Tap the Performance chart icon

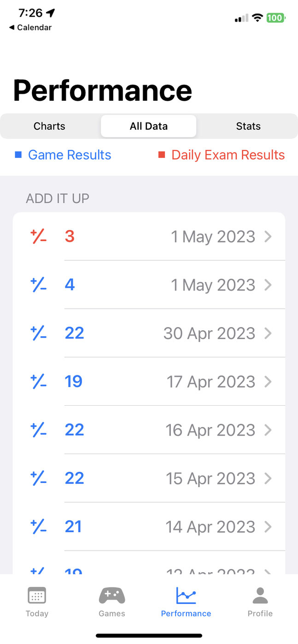[x=186, y=595]
